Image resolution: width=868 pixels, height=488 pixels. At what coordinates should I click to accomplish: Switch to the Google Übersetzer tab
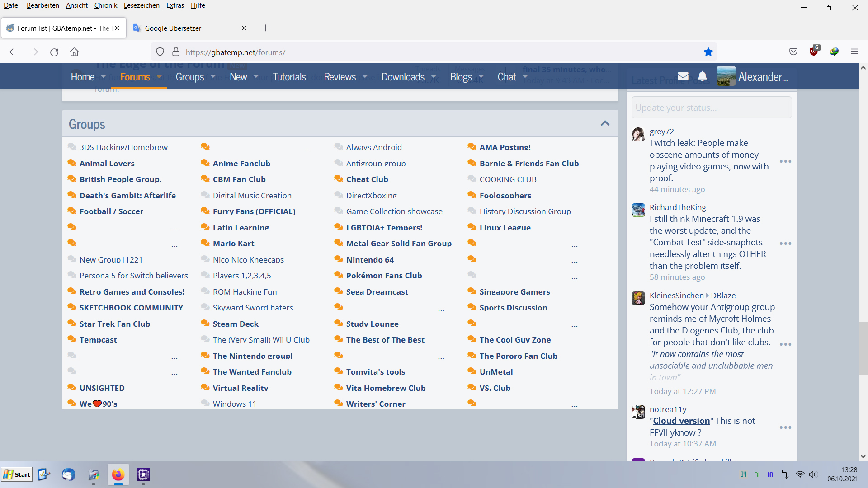[190, 28]
